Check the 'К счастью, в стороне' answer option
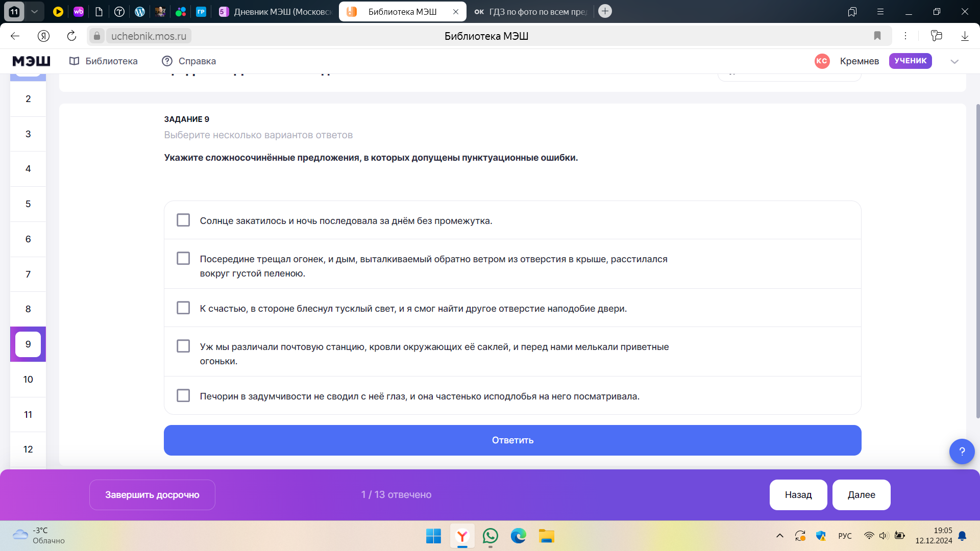The width and height of the screenshot is (980, 551). pyautogui.click(x=183, y=308)
